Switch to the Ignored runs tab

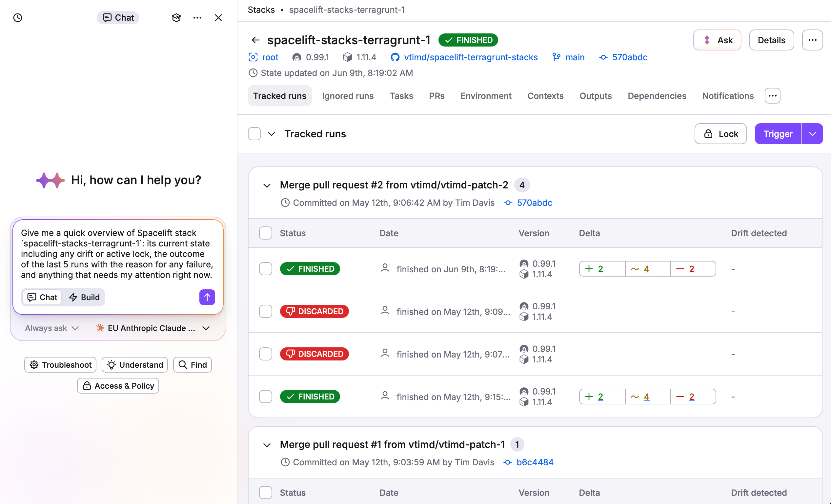coord(348,96)
